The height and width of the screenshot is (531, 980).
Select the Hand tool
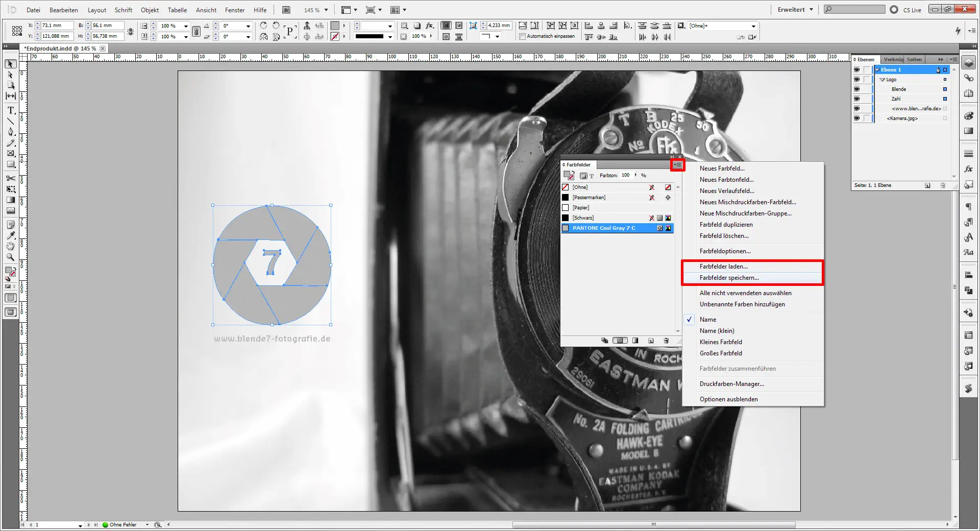click(10, 247)
